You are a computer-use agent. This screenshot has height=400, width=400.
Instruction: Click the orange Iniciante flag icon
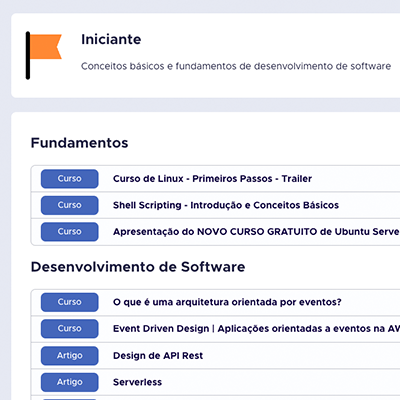click(x=44, y=55)
